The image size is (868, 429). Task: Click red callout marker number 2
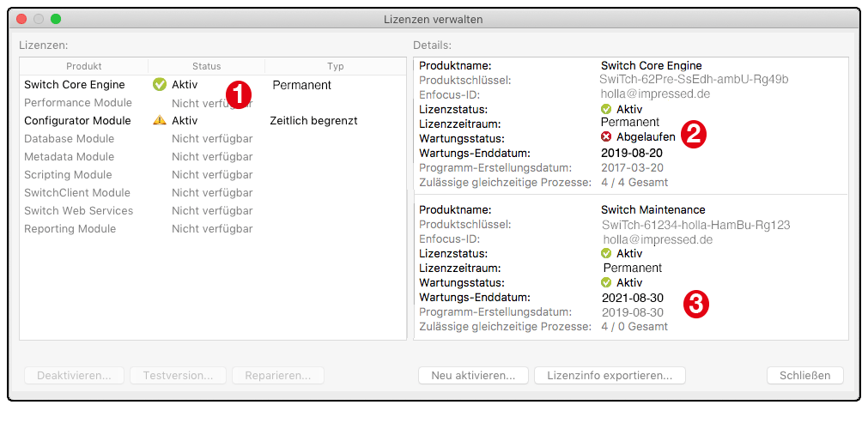[x=692, y=135]
